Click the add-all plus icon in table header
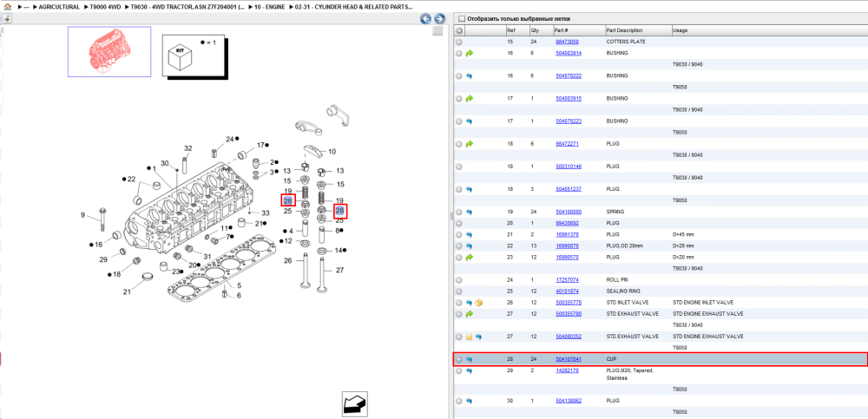 (x=459, y=30)
